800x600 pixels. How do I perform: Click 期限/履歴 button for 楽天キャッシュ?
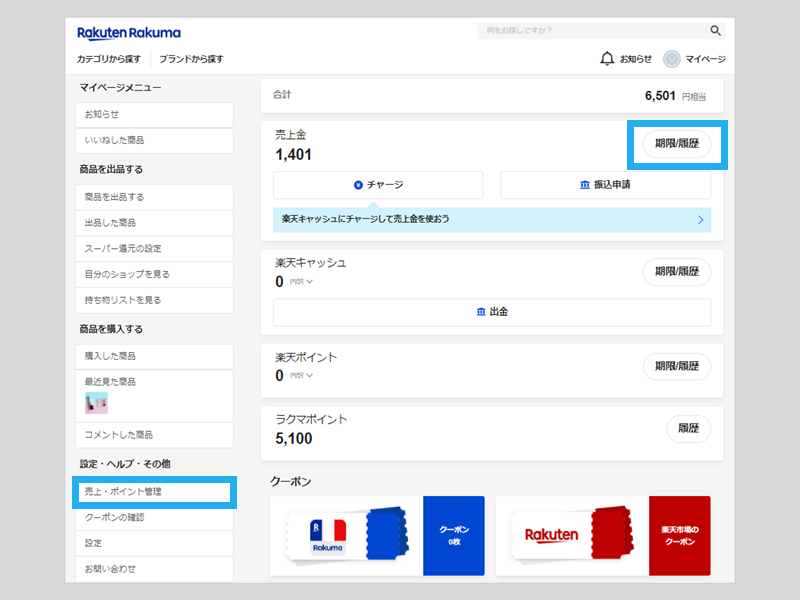[x=677, y=272]
